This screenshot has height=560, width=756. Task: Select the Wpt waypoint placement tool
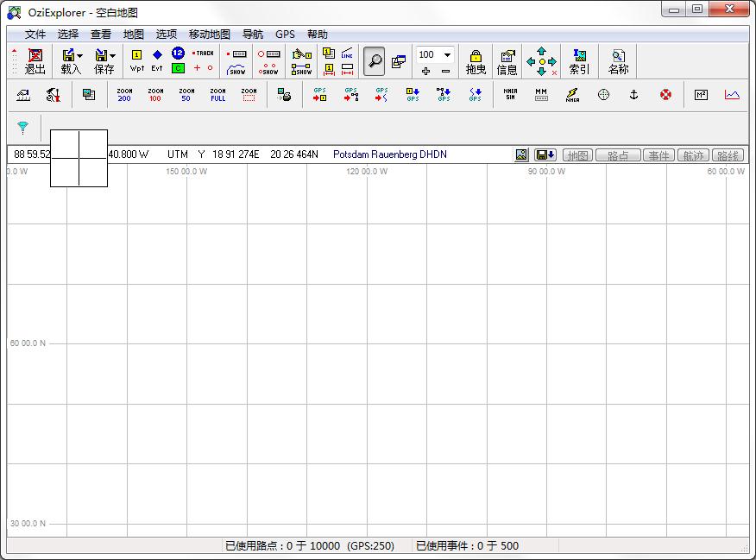pos(136,60)
